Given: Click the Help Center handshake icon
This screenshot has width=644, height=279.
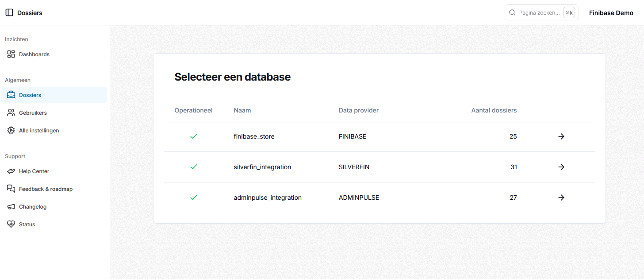Looking at the screenshot, I should [11, 171].
